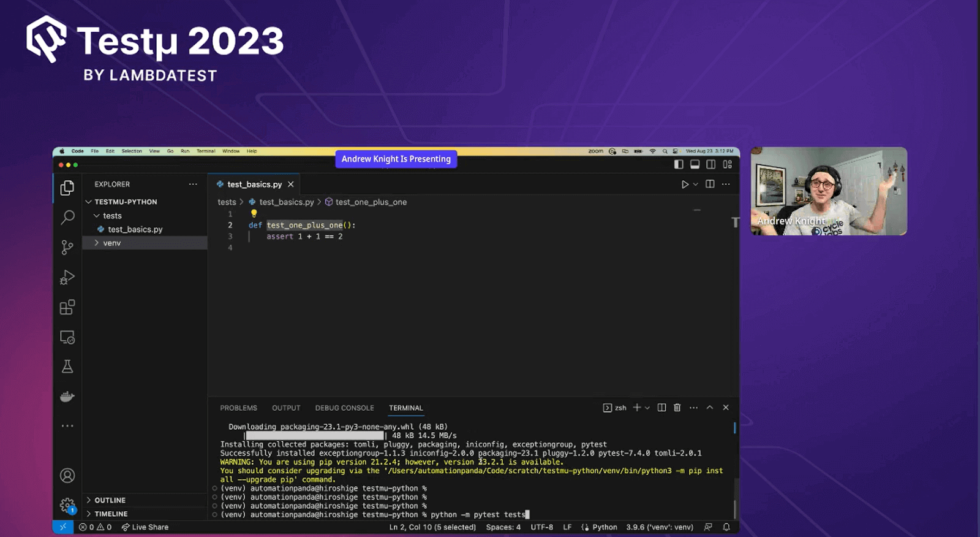Screen dimensions: 980x537
Task: Open the Source Control view
Action: 67,247
